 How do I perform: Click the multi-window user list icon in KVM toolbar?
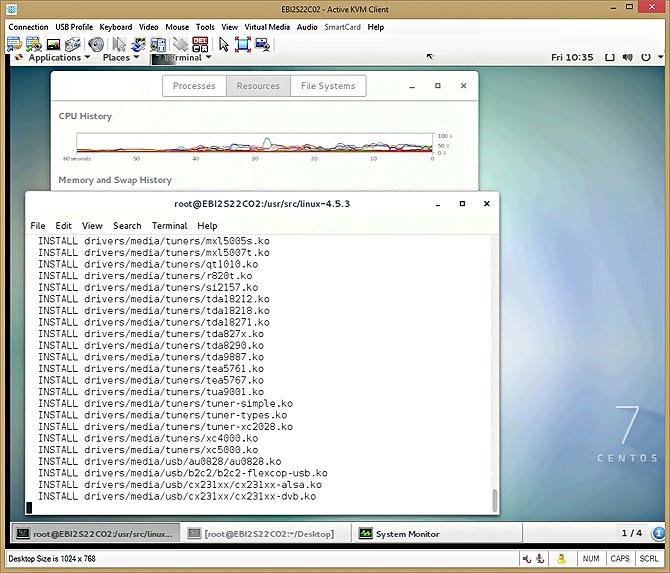(158, 44)
